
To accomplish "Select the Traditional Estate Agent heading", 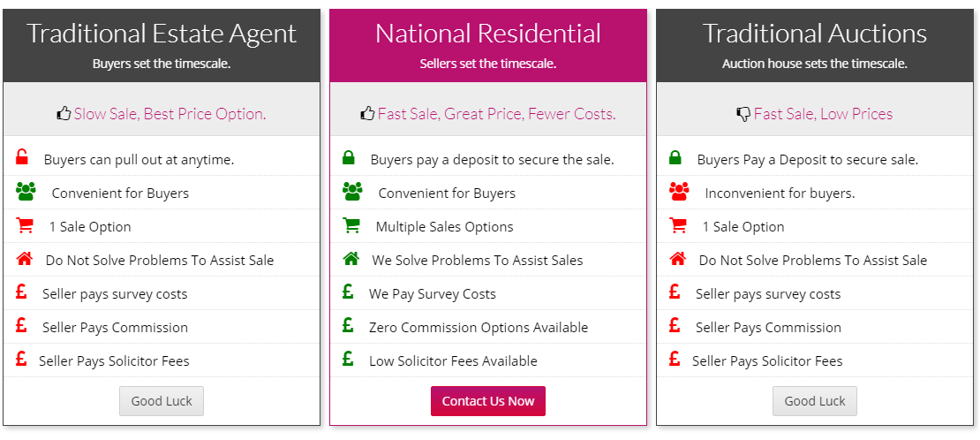I will (162, 34).
